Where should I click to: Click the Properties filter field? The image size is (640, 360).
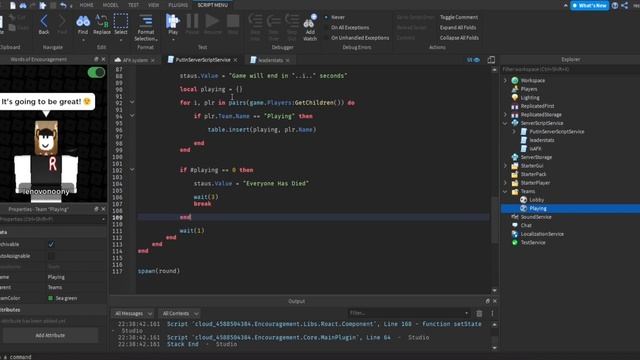52,219
